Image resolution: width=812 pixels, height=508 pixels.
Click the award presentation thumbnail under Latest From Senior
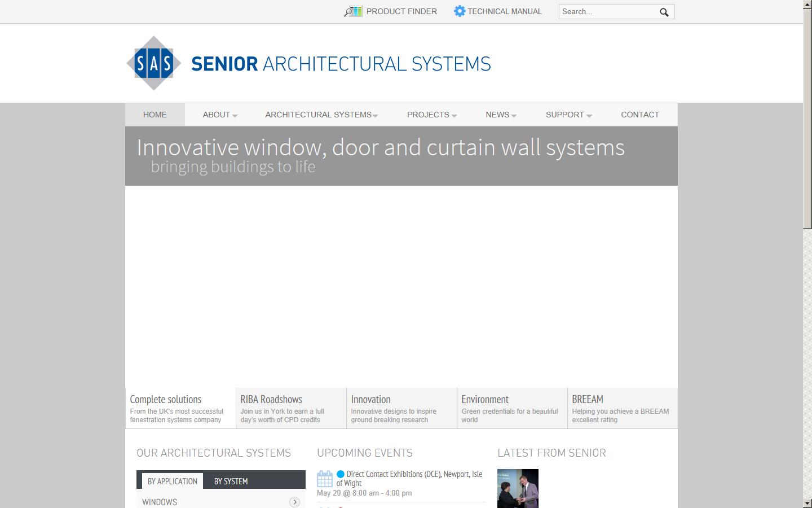point(517,488)
